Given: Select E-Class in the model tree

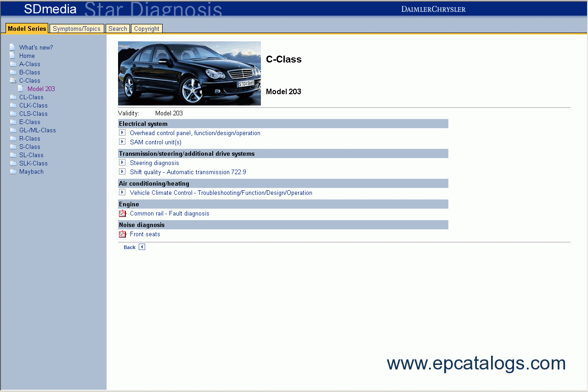Looking at the screenshot, I should pos(30,122).
